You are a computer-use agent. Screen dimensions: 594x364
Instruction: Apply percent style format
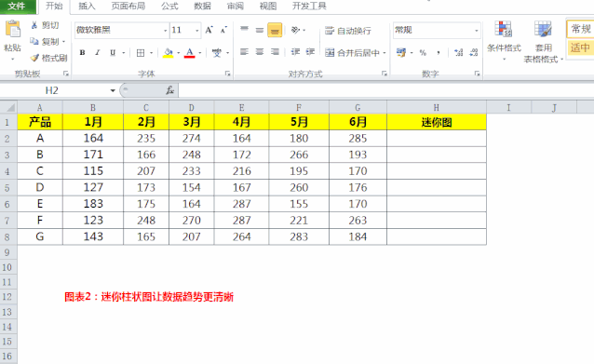click(x=423, y=53)
